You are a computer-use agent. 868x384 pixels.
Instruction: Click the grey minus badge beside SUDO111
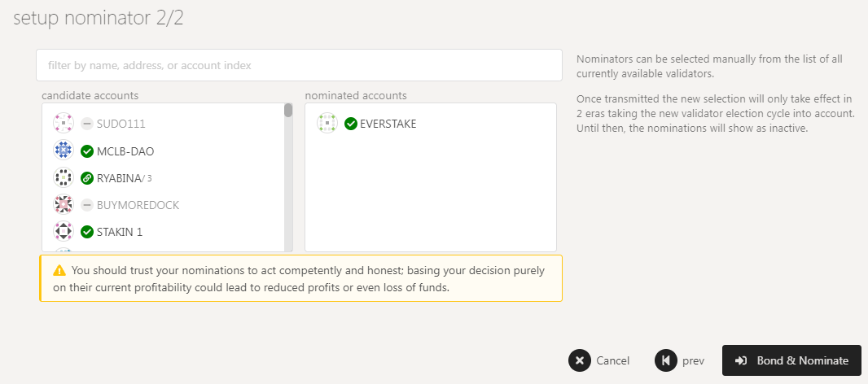[87, 124]
